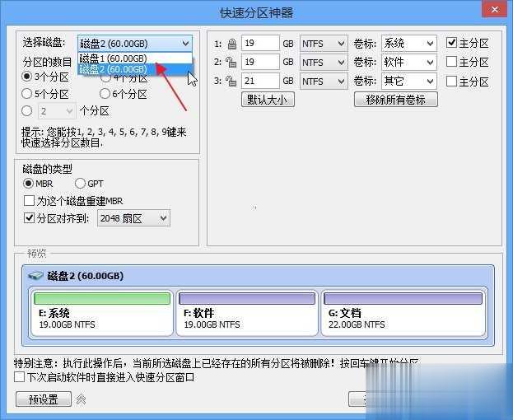The height and width of the screenshot is (420, 513).
Task: Click the green bar of E: 系统
Action: (102, 298)
